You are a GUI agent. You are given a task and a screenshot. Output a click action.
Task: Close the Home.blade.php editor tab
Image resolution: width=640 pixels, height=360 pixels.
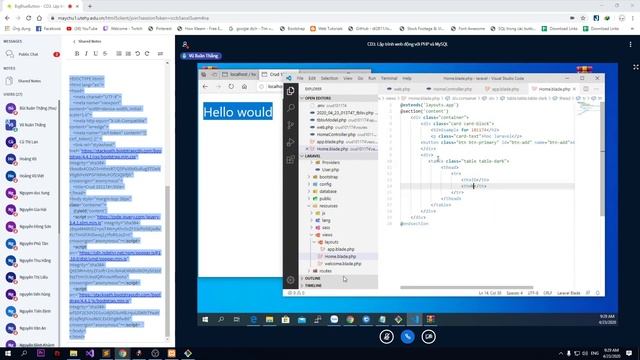click(x=574, y=89)
